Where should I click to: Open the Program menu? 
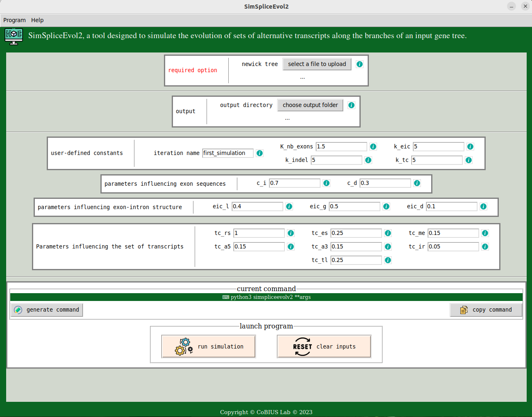[14, 20]
